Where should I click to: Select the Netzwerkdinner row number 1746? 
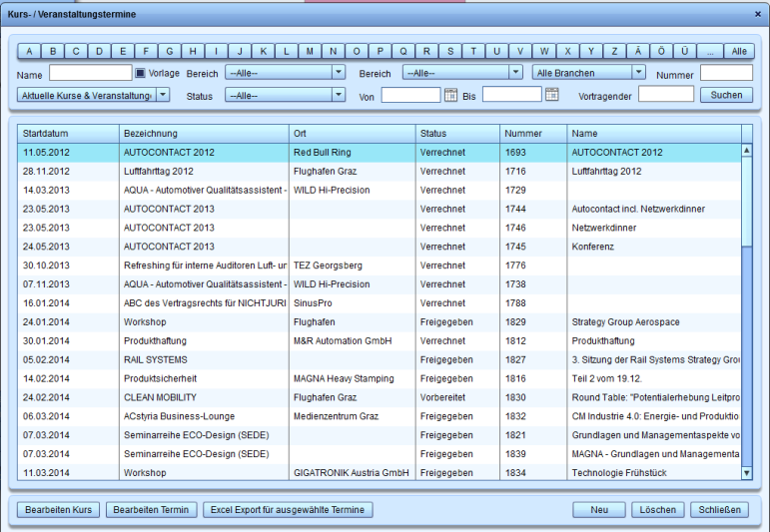coord(380,228)
